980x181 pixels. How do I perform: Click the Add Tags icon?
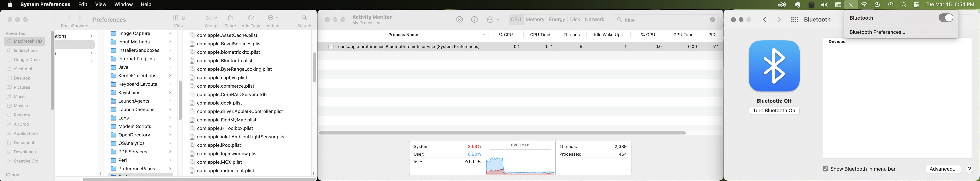pos(251,17)
